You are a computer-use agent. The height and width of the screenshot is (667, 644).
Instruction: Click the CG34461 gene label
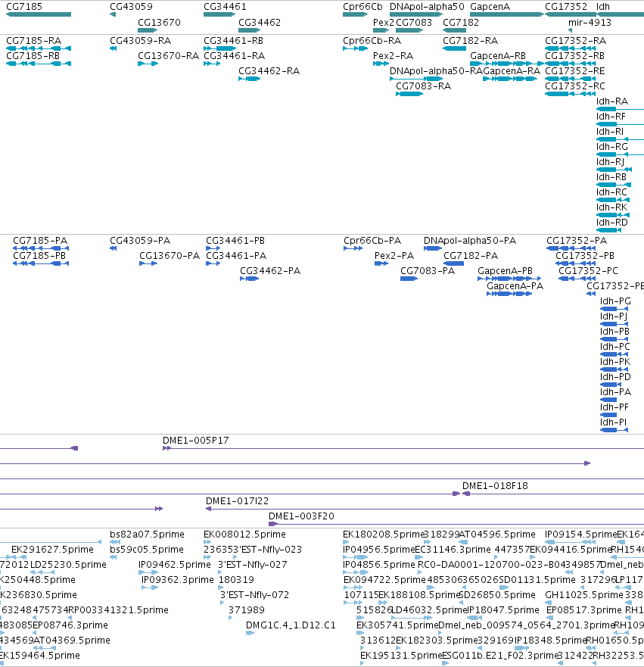pyautogui.click(x=225, y=7)
